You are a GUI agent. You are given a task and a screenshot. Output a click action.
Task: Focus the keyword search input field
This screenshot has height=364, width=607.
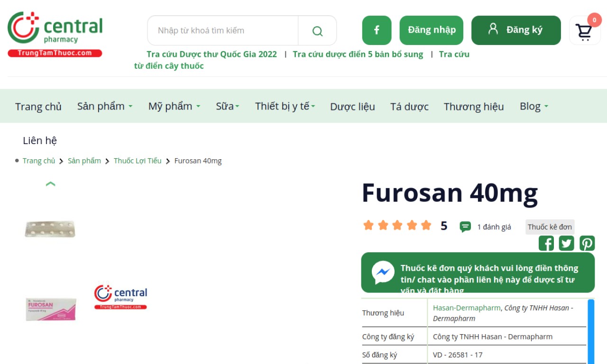223,31
